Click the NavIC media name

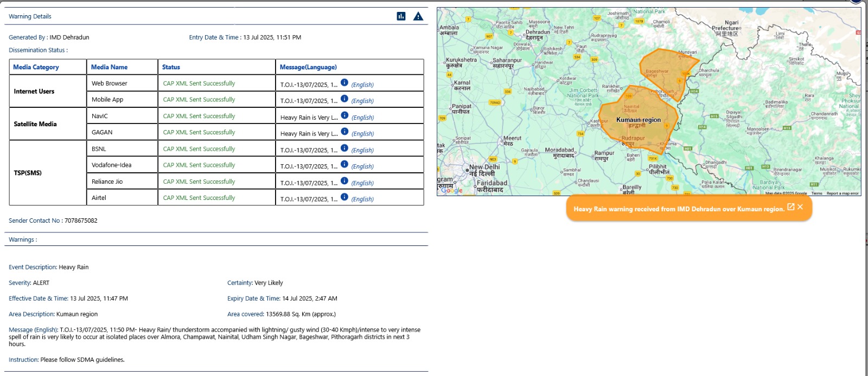coord(100,116)
